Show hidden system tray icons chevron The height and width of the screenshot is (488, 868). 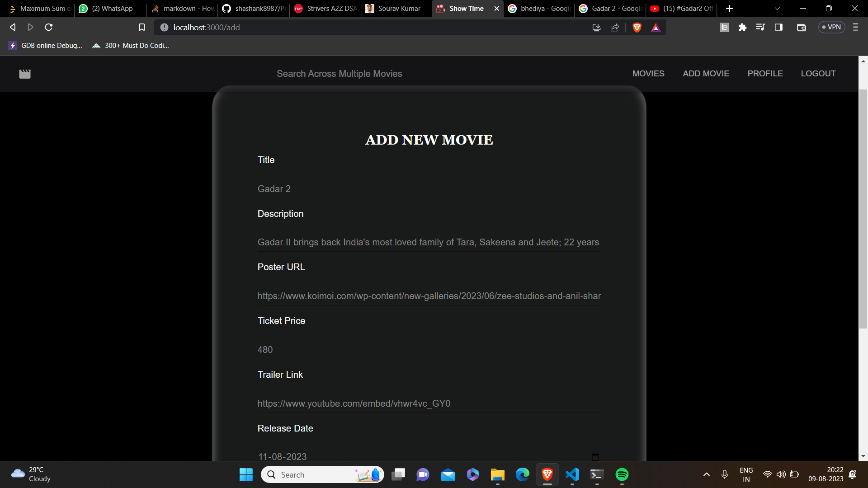[706, 474]
